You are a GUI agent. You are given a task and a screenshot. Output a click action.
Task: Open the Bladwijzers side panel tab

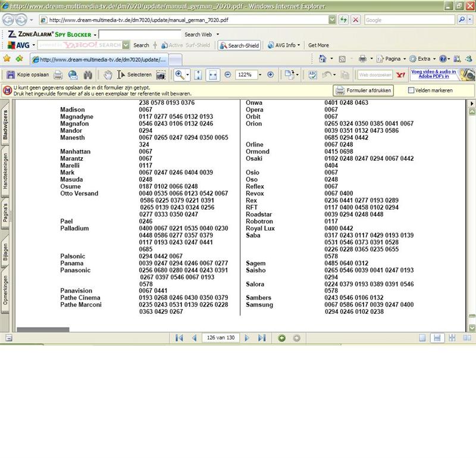[5, 125]
